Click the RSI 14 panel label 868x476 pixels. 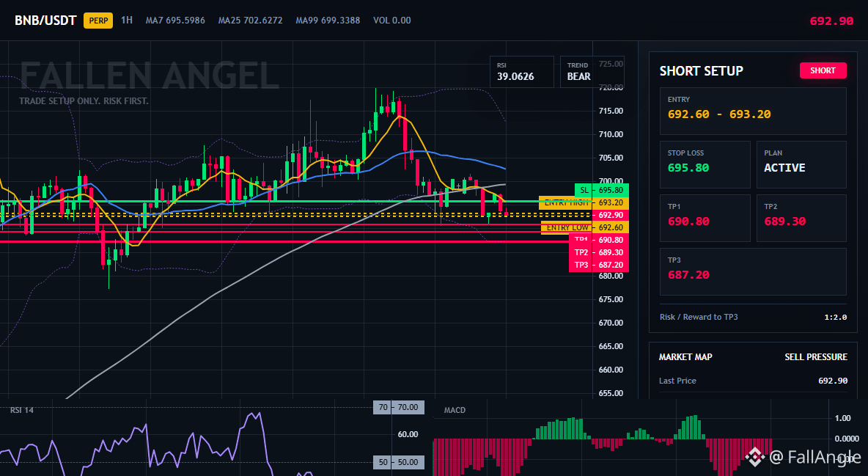(21, 410)
